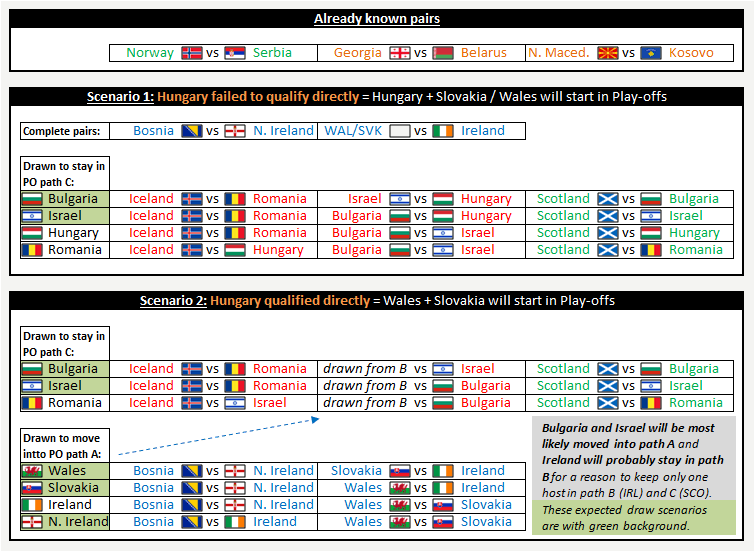Click Ireland flag in Complete pairs row

pyautogui.click(x=443, y=131)
